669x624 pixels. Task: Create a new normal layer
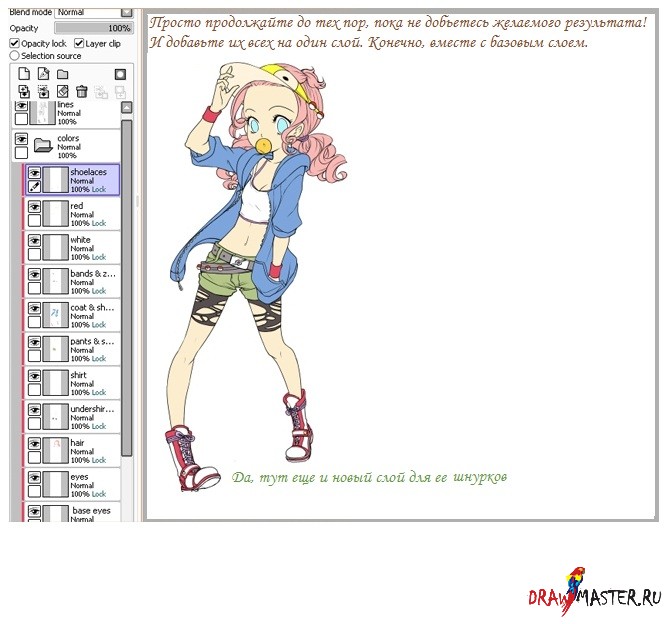[24, 74]
